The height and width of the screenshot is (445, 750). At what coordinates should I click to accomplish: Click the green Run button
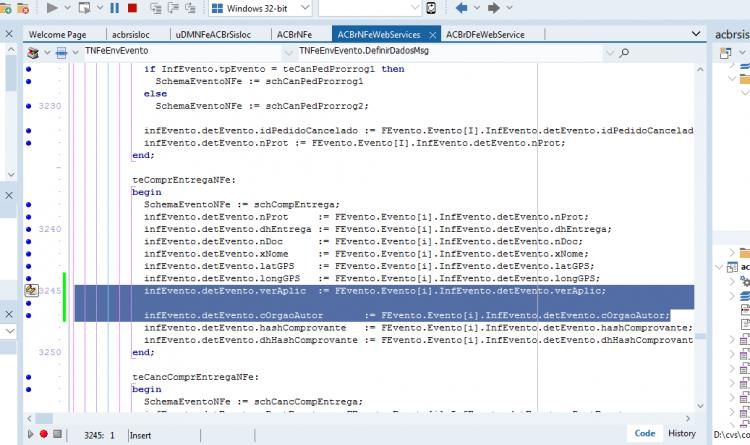(52, 8)
